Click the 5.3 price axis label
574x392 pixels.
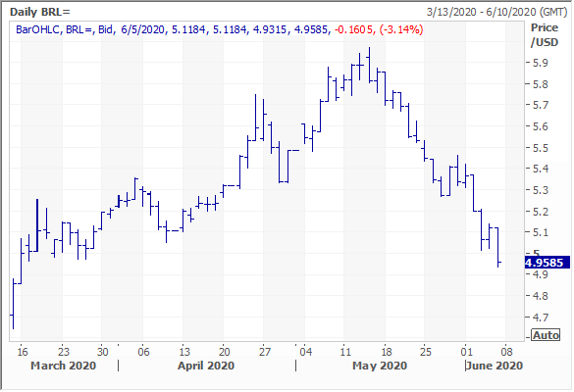(541, 190)
